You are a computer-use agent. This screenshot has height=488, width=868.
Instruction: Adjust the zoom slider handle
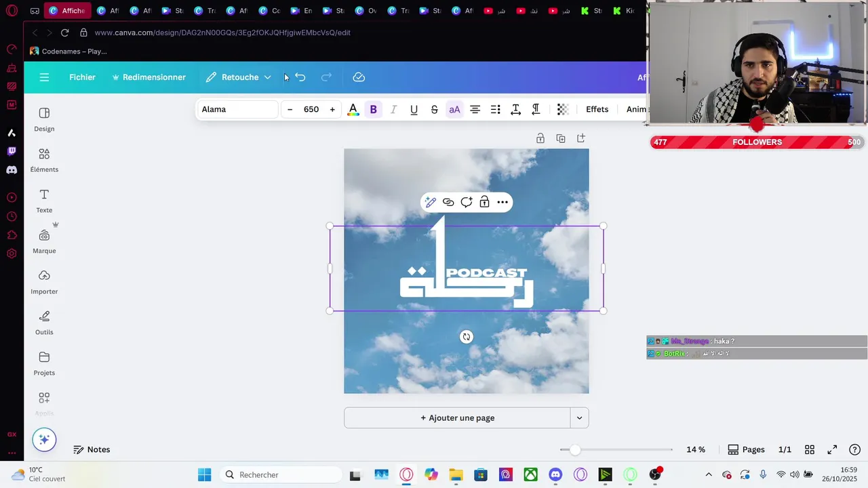pos(575,449)
